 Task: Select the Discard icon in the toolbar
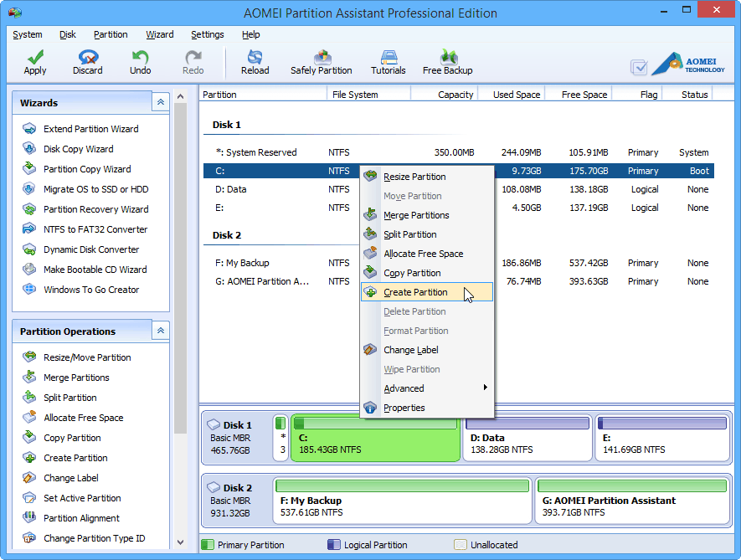pyautogui.click(x=87, y=62)
